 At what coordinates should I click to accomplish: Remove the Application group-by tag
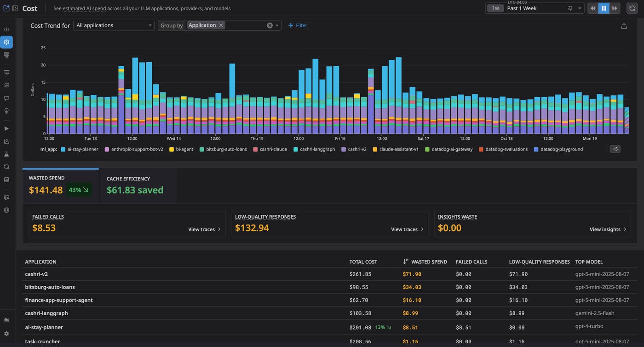[221, 25]
